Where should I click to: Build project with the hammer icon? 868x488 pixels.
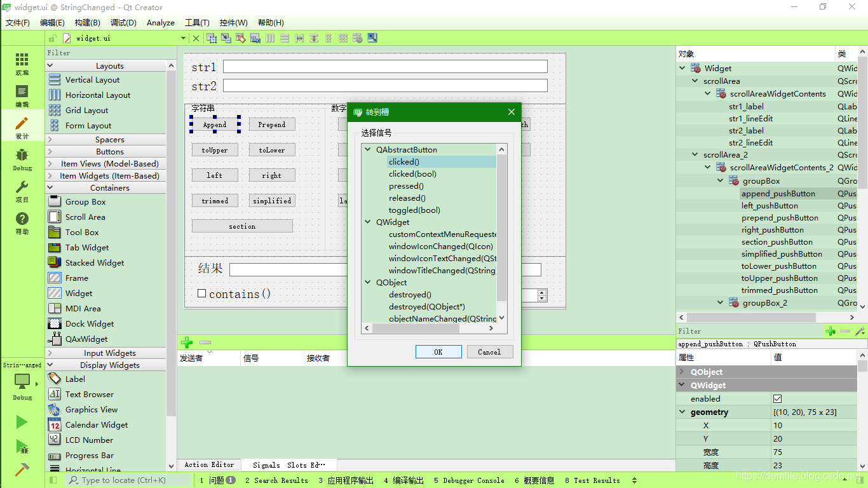[22, 469]
